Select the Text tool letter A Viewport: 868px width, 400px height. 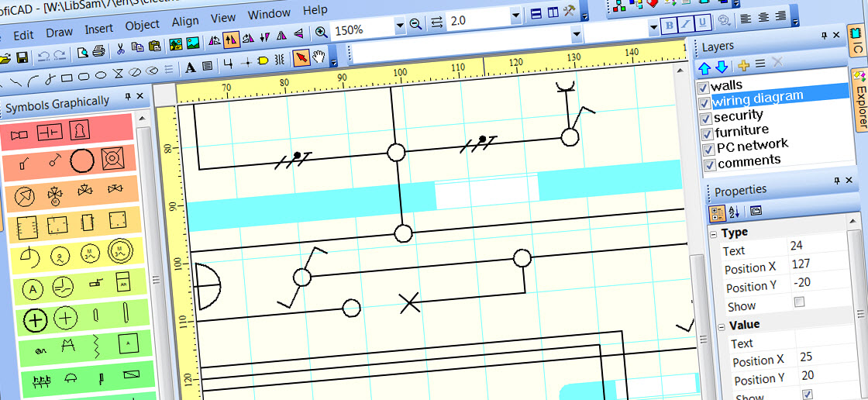tap(190, 67)
